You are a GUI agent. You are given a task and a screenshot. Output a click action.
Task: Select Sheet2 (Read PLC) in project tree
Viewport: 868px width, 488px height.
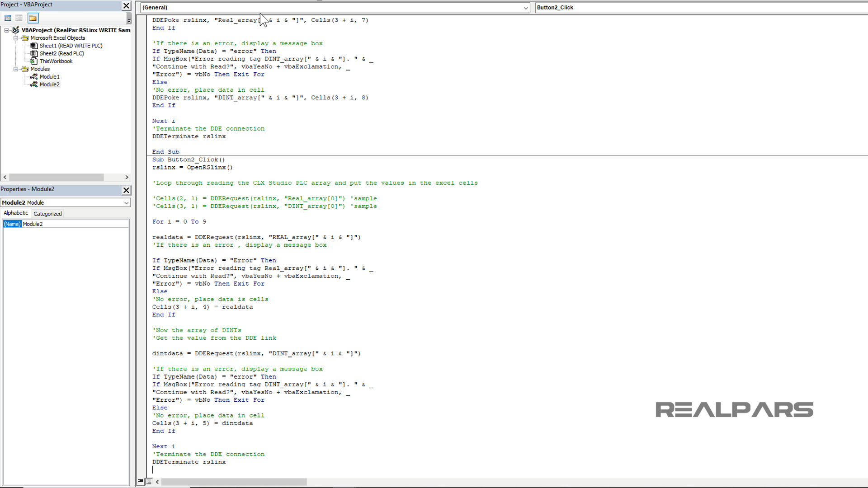62,53
